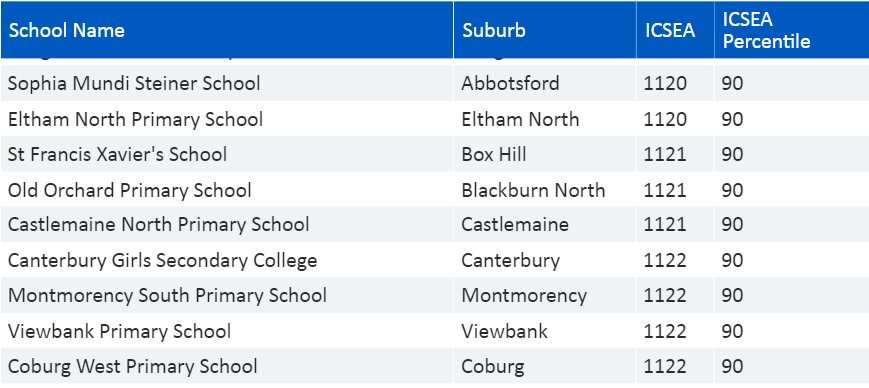869x388 pixels.
Task: Click the Abbotsford suburb cell
Action: [x=510, y=83]
